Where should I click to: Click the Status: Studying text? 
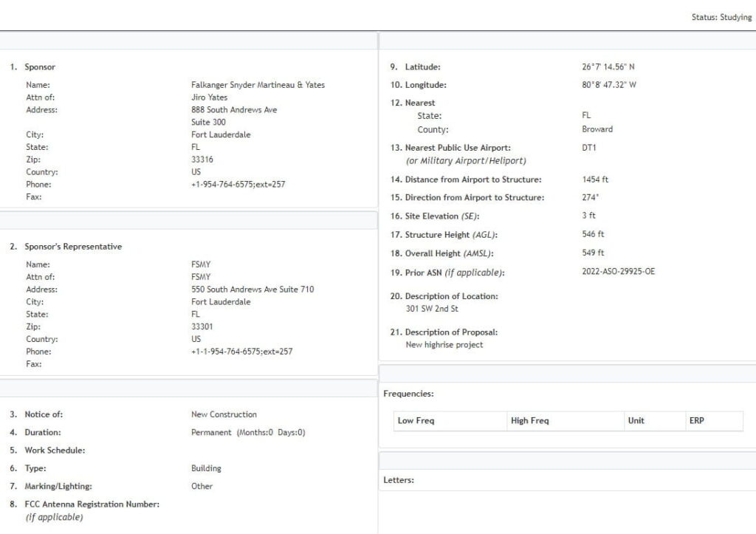pos(721,18)
